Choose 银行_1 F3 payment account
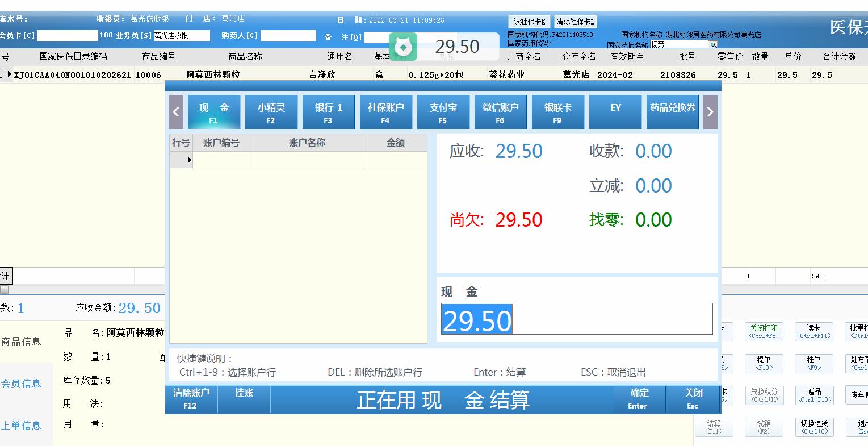Image resolution: width=868 pixels, height=446 pixels. click(328, 112)
